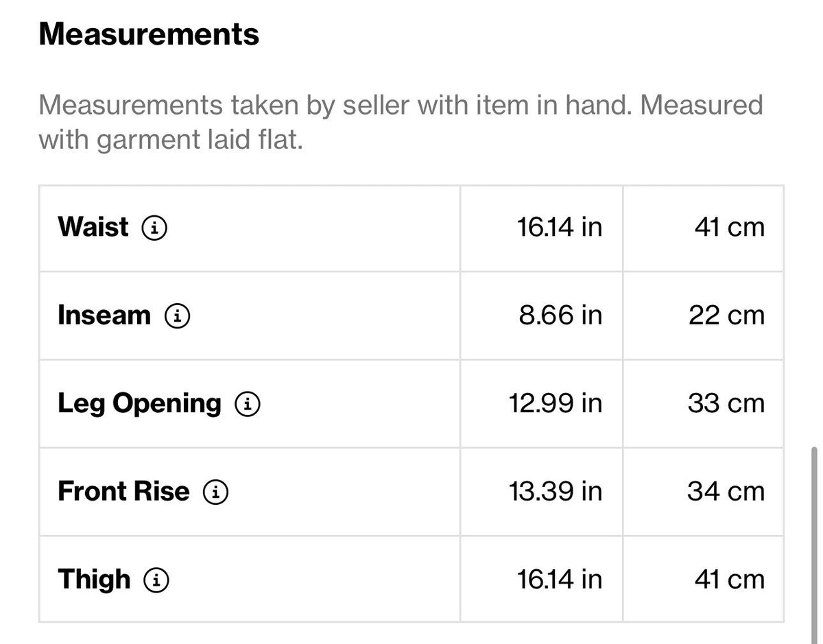The width and height of the screenshot is (823, 644).
Task: Click the Measurements heading
Action: coord(149,34)
